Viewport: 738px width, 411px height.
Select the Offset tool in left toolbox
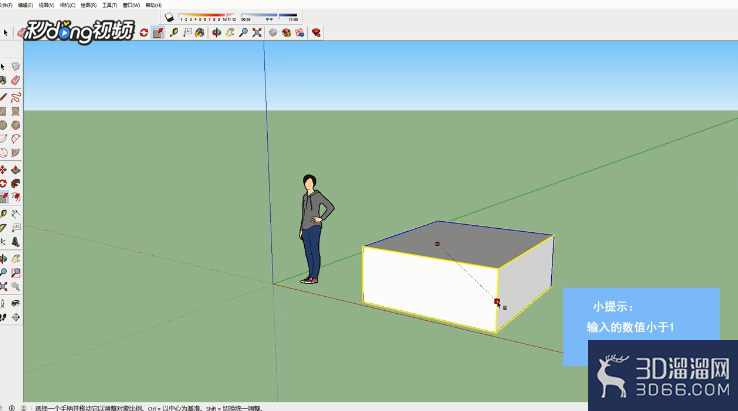[16, 197]
